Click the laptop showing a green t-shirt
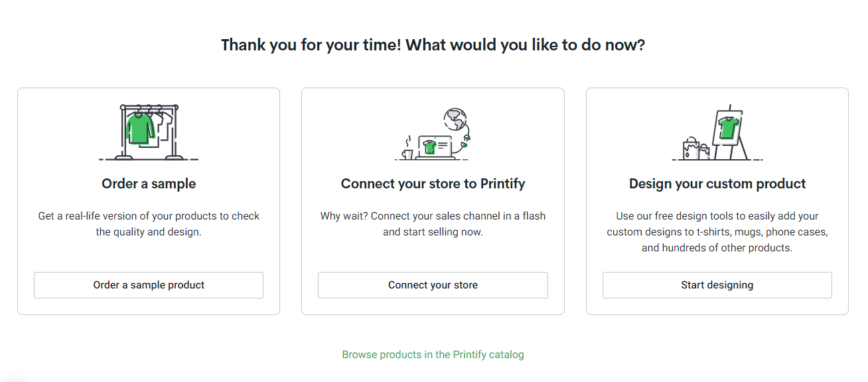 pyautogui.click(x=435, y=147)
